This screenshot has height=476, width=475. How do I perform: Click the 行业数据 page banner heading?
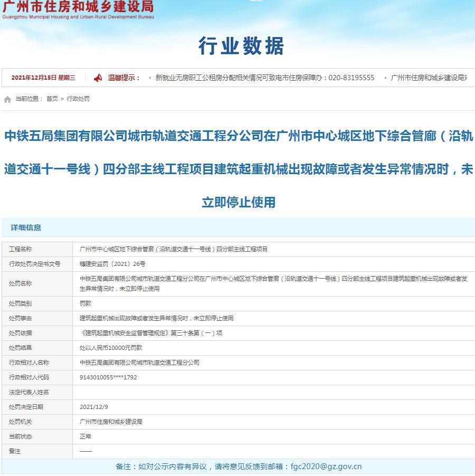241,46
